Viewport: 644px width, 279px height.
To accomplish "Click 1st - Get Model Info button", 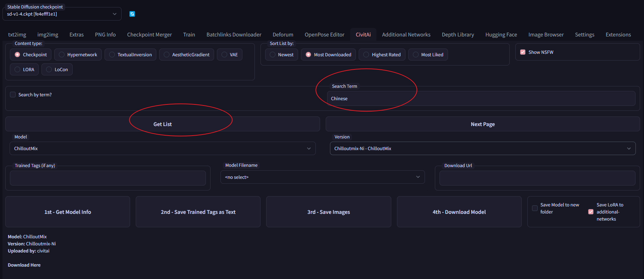I will tap(68, 212).
